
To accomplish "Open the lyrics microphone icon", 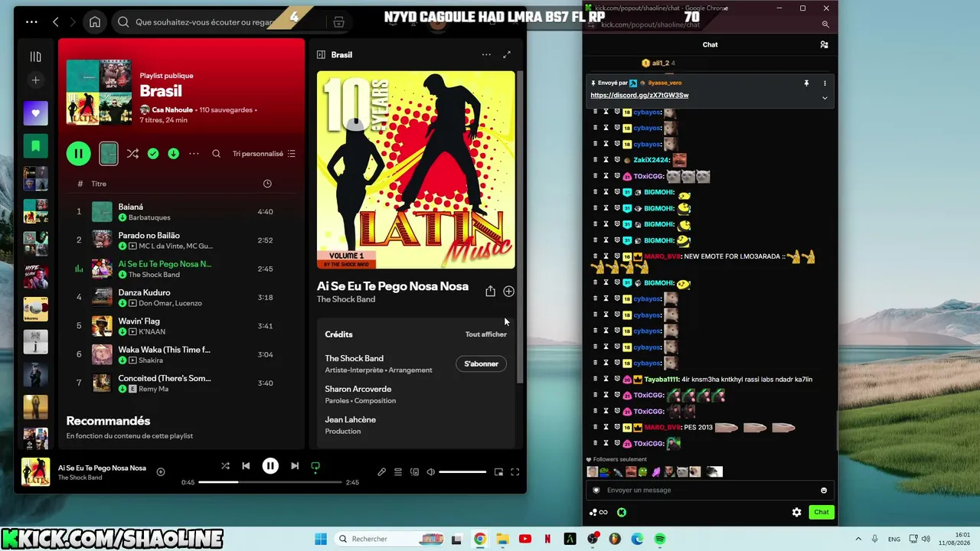I will click(x=381, y=472).
